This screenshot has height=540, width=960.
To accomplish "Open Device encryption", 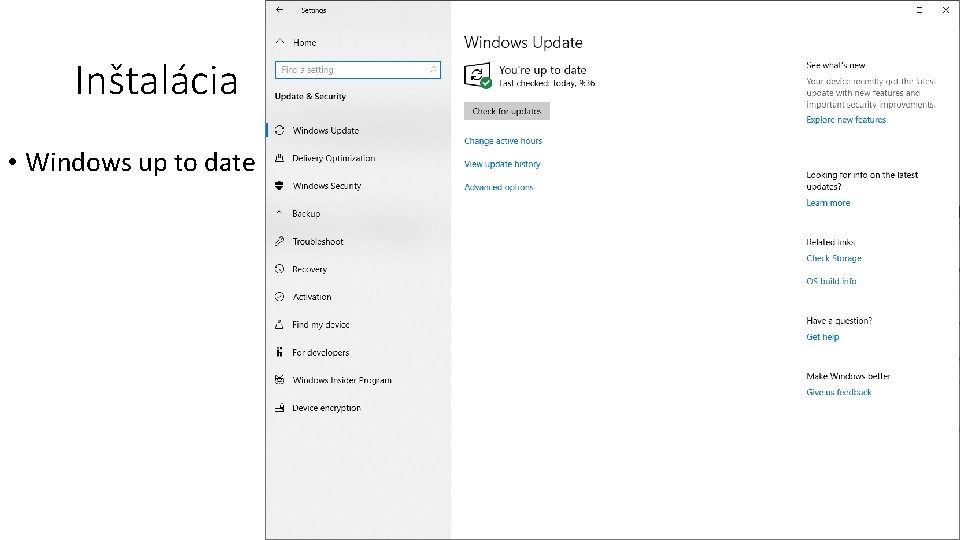I will [x=326, y=408].
